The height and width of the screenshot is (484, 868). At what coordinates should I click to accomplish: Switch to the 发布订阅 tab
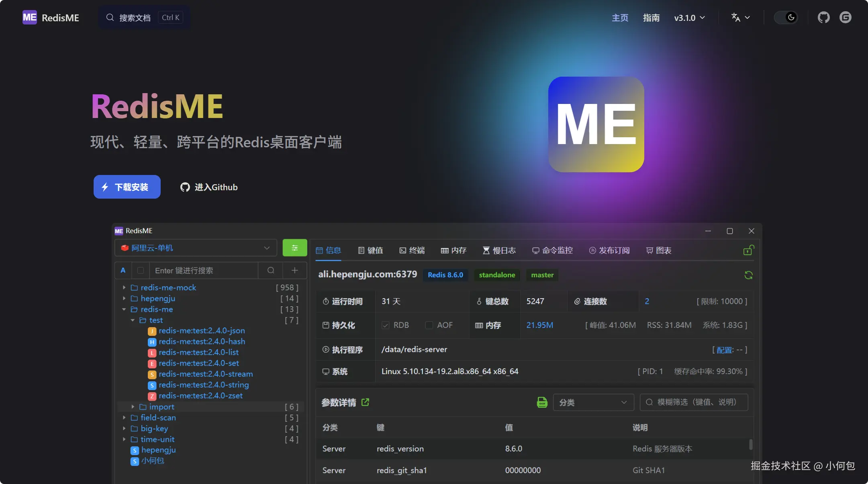pyautogui.click(x=609, y=250)
